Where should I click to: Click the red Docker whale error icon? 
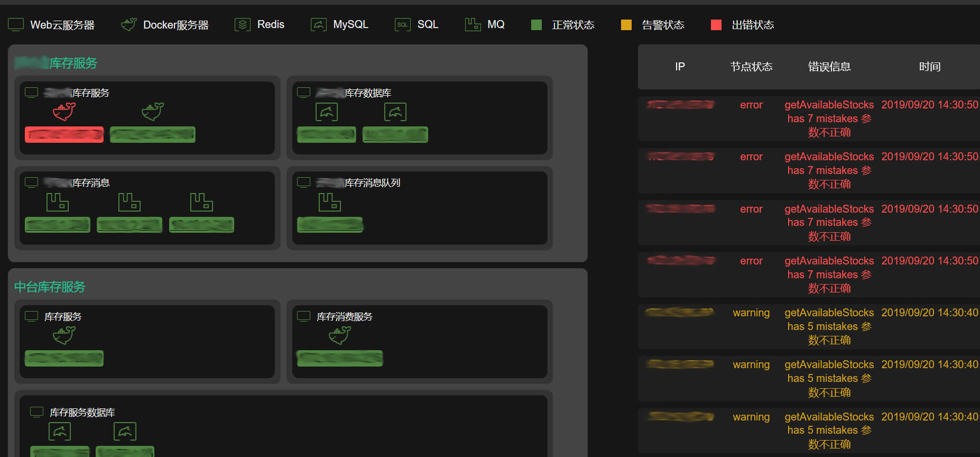pyautogui.click(x=64, y=112)
